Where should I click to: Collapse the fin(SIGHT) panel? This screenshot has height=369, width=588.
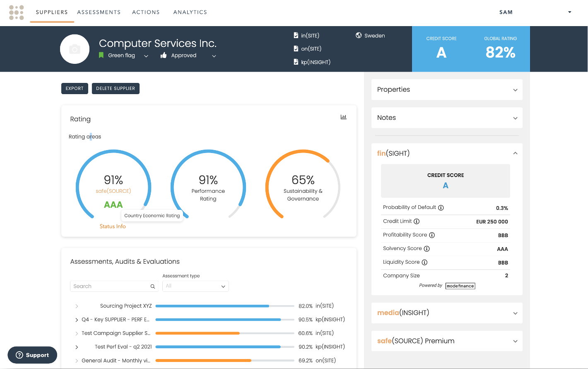(515, 153)
